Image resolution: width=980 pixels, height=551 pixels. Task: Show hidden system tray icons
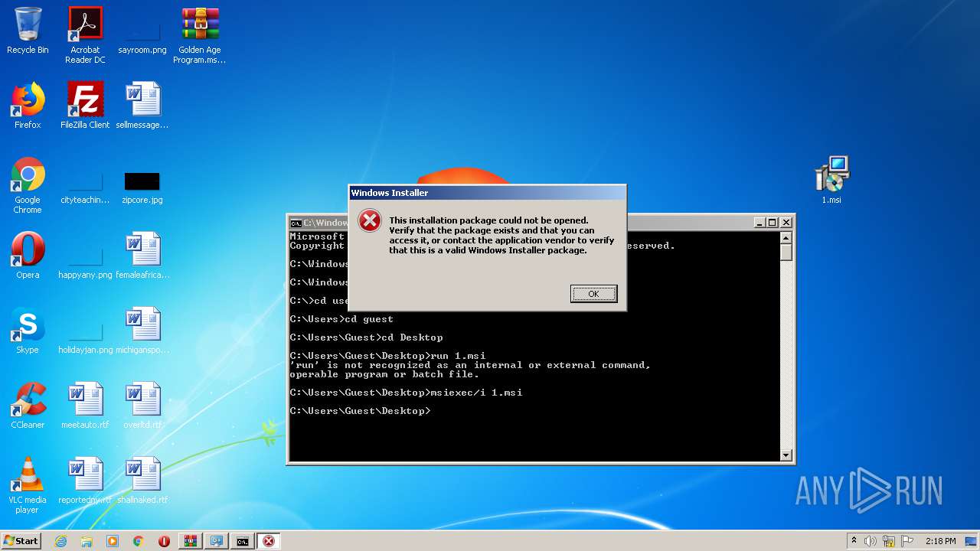point(854,540)
